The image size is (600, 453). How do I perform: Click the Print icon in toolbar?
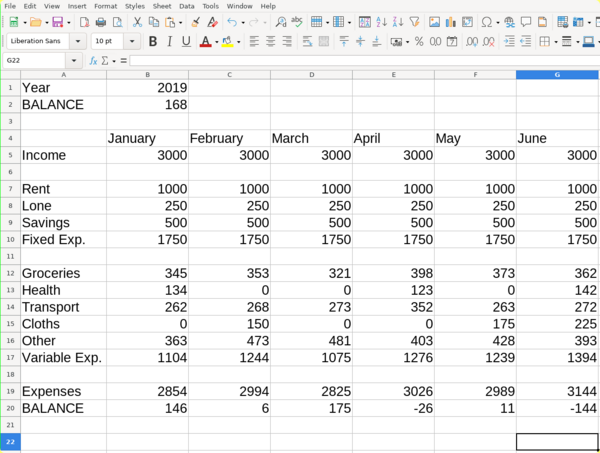pyautogui.click(x=100, y=22)
